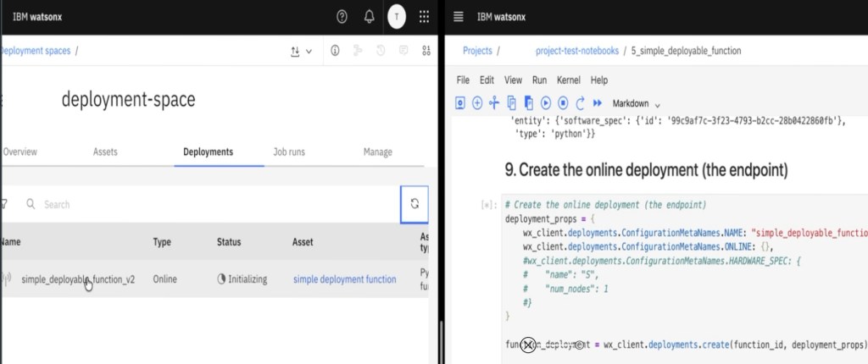Cut the selected cell using the scissors icon
Viewport: 868px width, 364px height.
coord(494,102)
